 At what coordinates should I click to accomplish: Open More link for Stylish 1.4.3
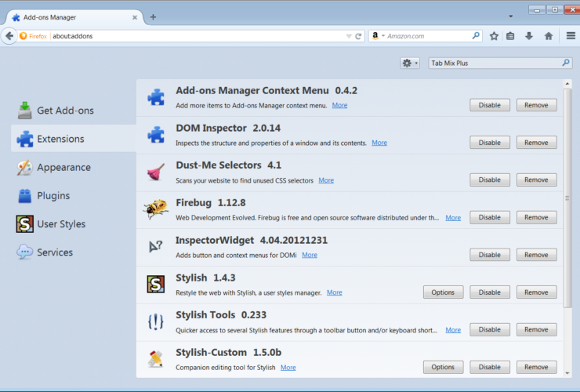(x=335, y=292)
